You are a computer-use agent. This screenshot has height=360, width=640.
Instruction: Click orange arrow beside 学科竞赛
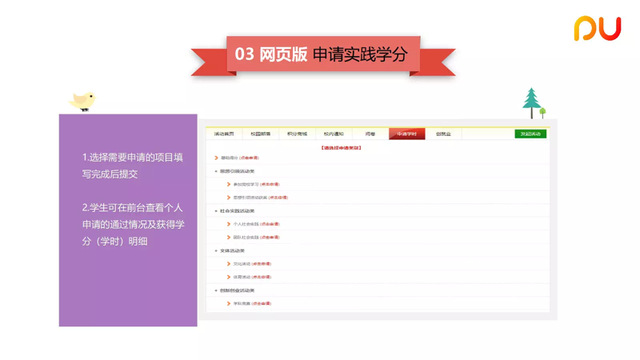coord(229,303)
